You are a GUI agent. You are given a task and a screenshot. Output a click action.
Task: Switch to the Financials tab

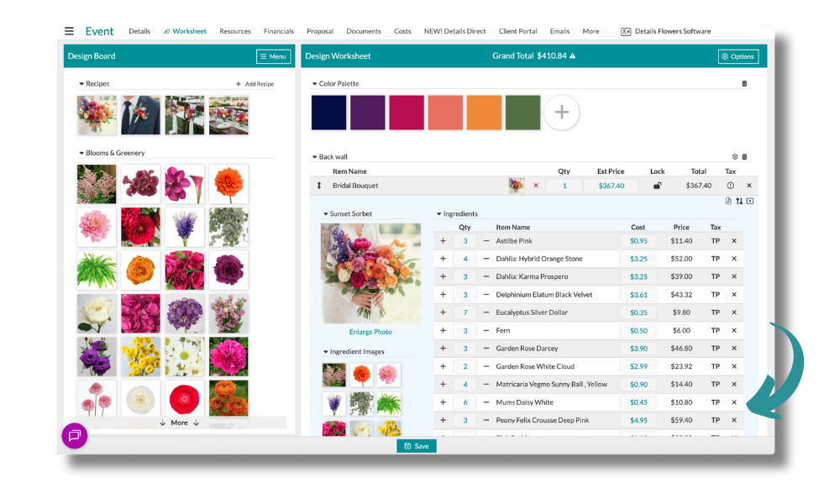point(278,32)
